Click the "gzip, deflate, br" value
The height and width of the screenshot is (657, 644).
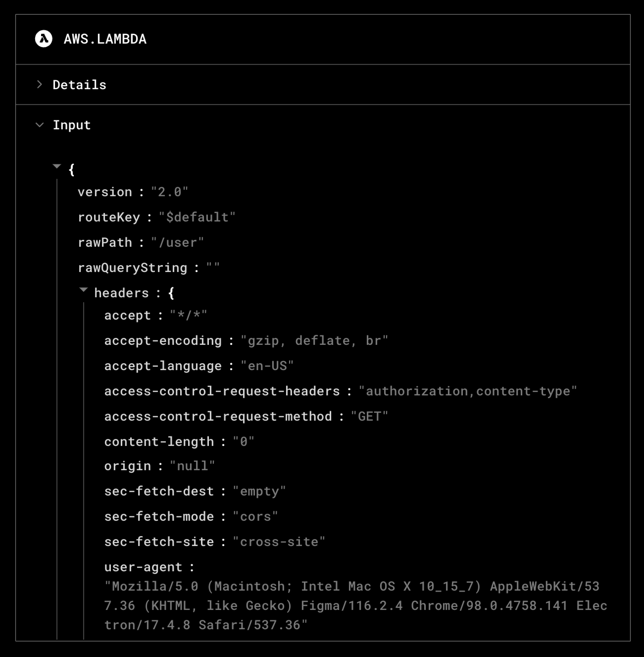pos(314,341)
